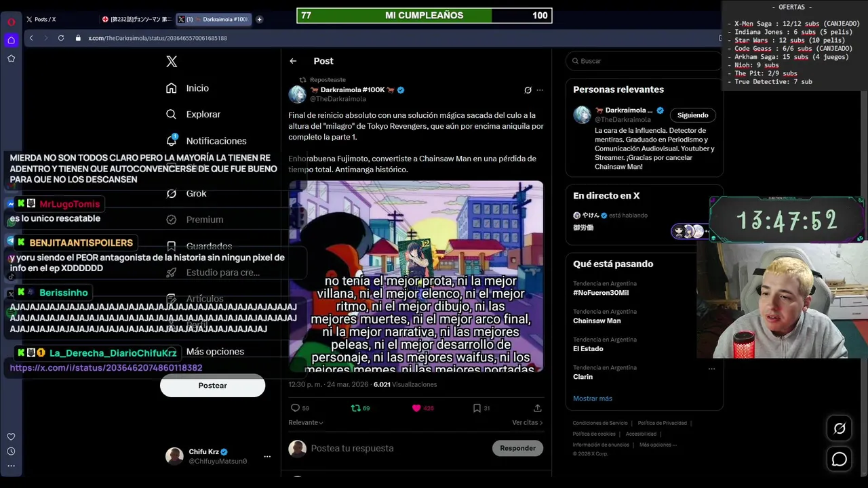Viewport: 868px width, 488px height.
Task: Select the Darkraimola #100K tab
Action: 213,20
